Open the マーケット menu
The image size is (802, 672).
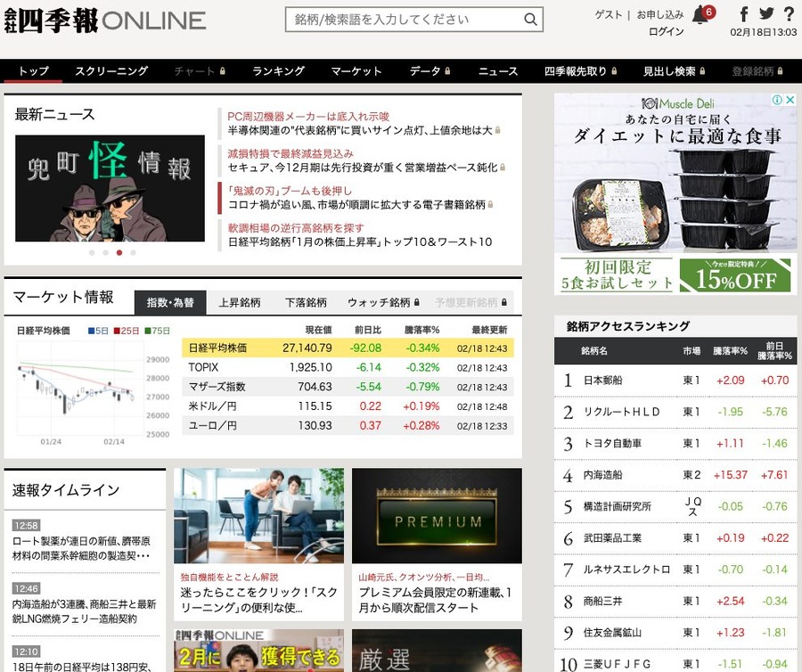(356, 71)
